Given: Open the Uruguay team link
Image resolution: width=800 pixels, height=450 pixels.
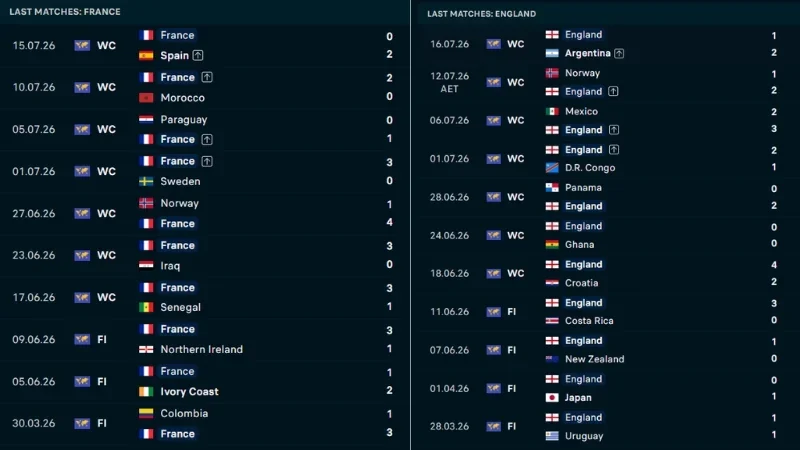Looking at the screenshot, I should pyautogui.click(x=584, y=436).
